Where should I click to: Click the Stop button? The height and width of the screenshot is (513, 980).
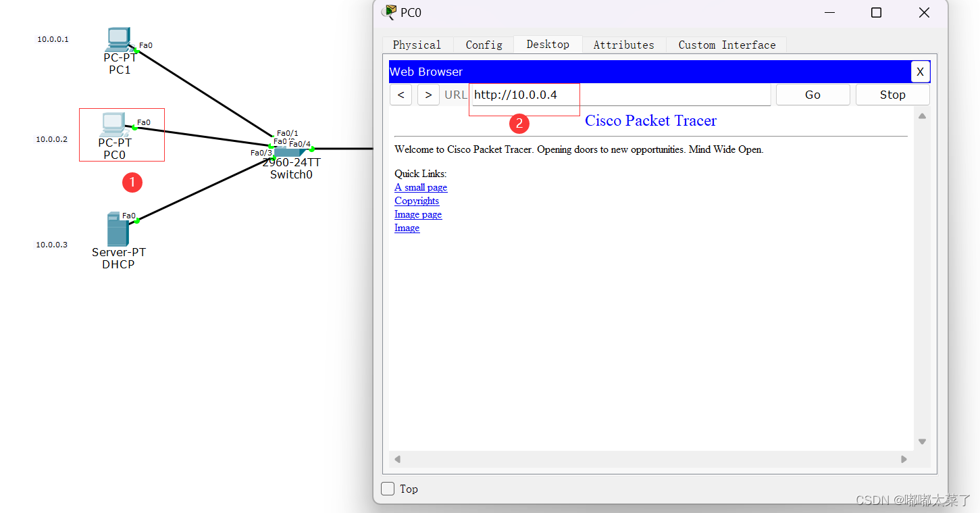(892, 95)
